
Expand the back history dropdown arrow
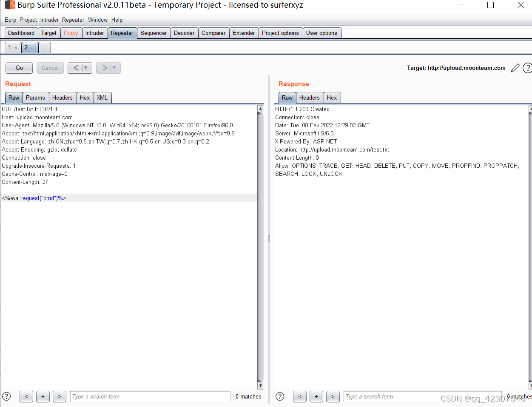(86, 68)
